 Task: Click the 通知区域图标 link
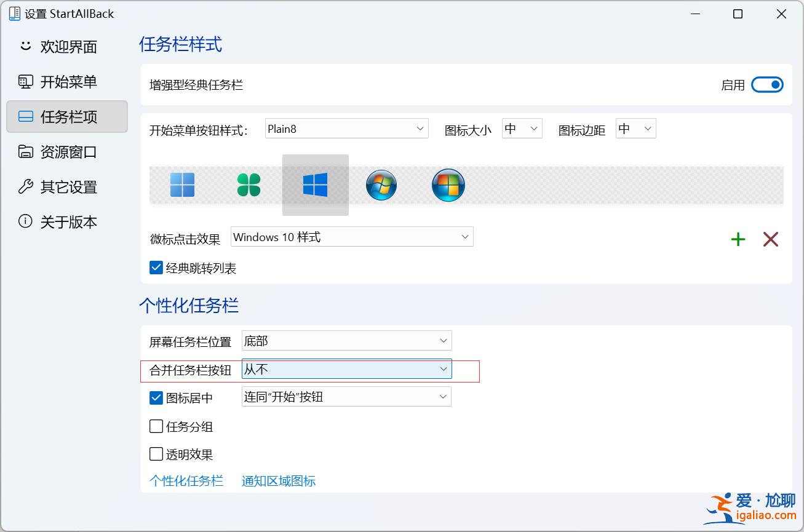278,481
